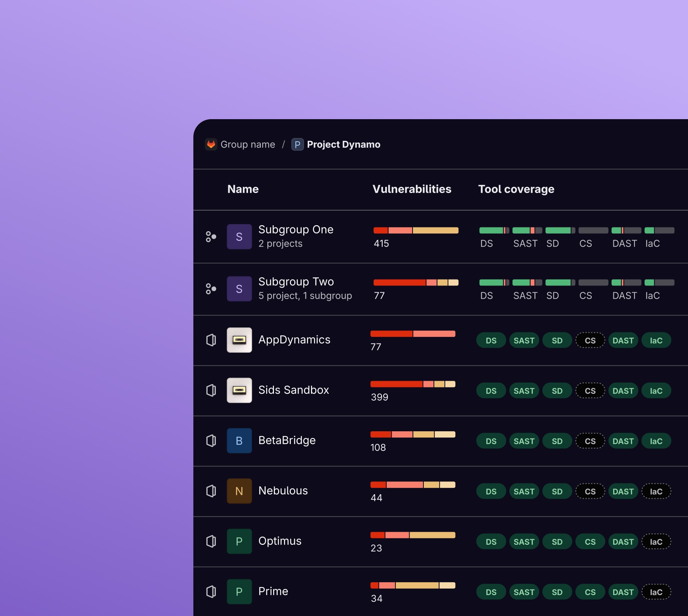Click Subgroup One vulnerability severity bar

(416, 230)
